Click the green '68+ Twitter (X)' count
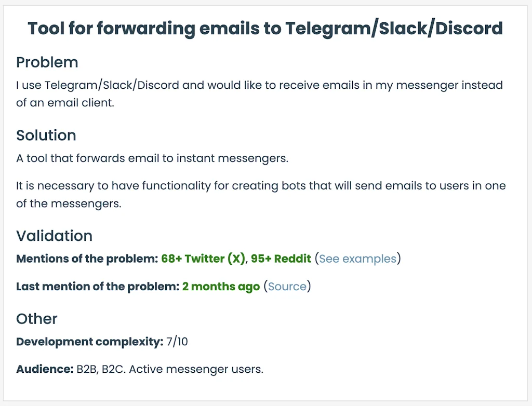Viewport: 532px width, 406px height. point(203,259)
